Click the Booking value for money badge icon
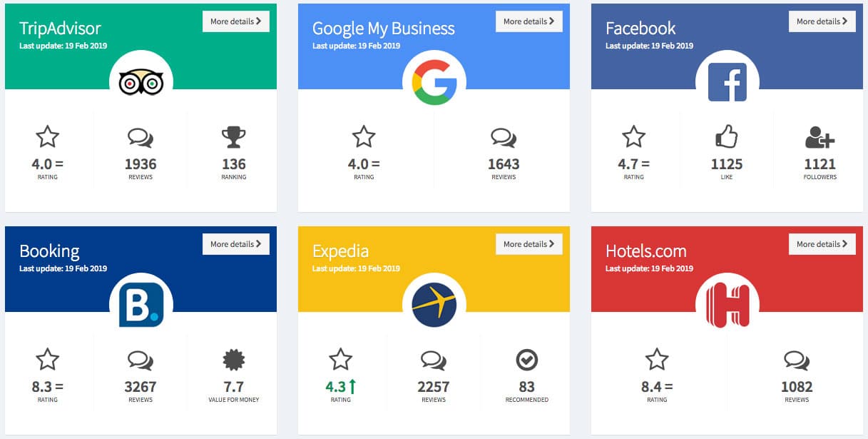This screenshot has width=868, height=439. [x=234, y=360]
